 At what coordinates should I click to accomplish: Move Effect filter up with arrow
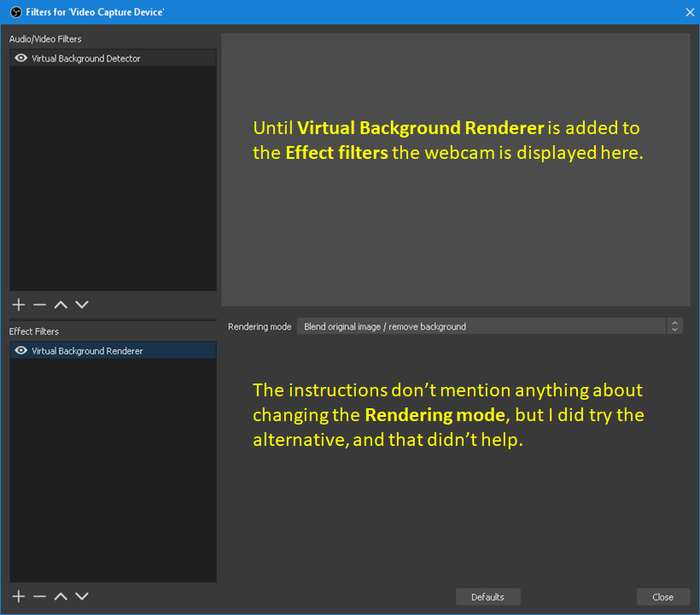pos(61,596)
